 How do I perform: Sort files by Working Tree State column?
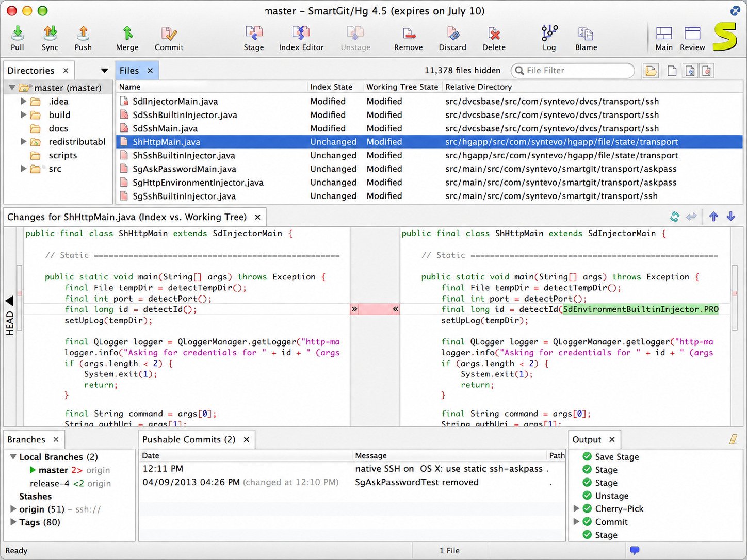tap(402, 87)
